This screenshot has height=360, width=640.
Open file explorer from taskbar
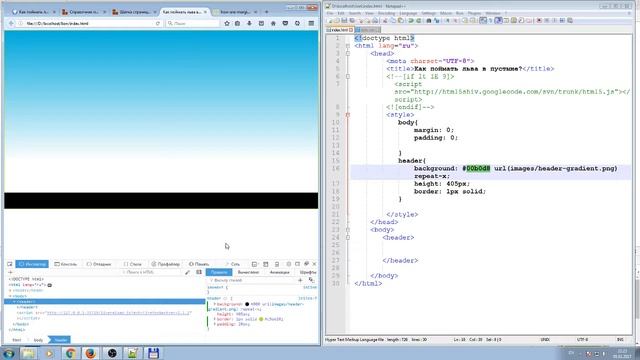point(29,353)
